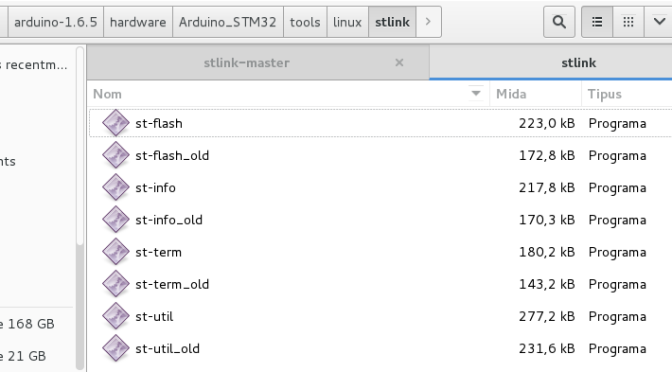Image resolution: width=672 pixels, height=372 pixels.
Task: Click the st-flash program icon
Action: click(x=116, y=123)
